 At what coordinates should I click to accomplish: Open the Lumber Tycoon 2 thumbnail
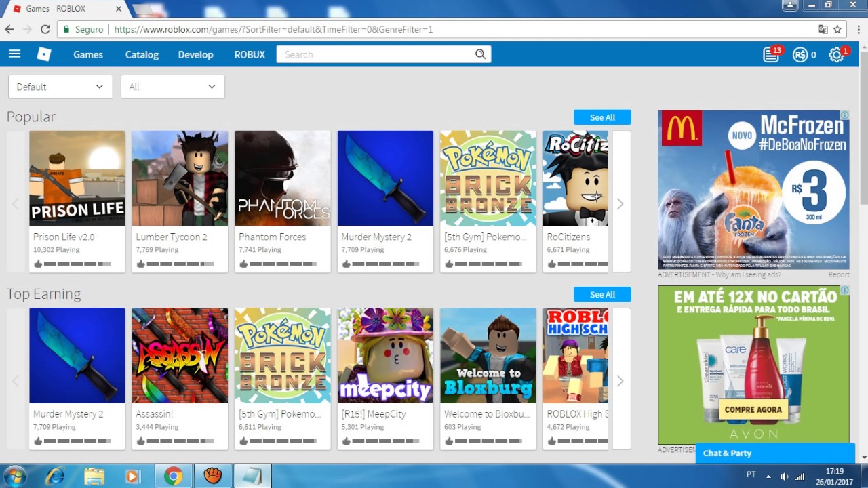(180, 178)
